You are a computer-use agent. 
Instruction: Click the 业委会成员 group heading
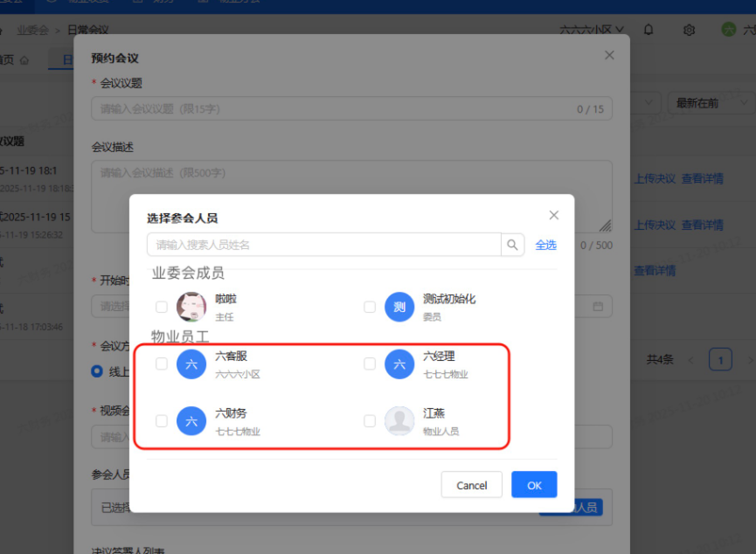(188, 274)
